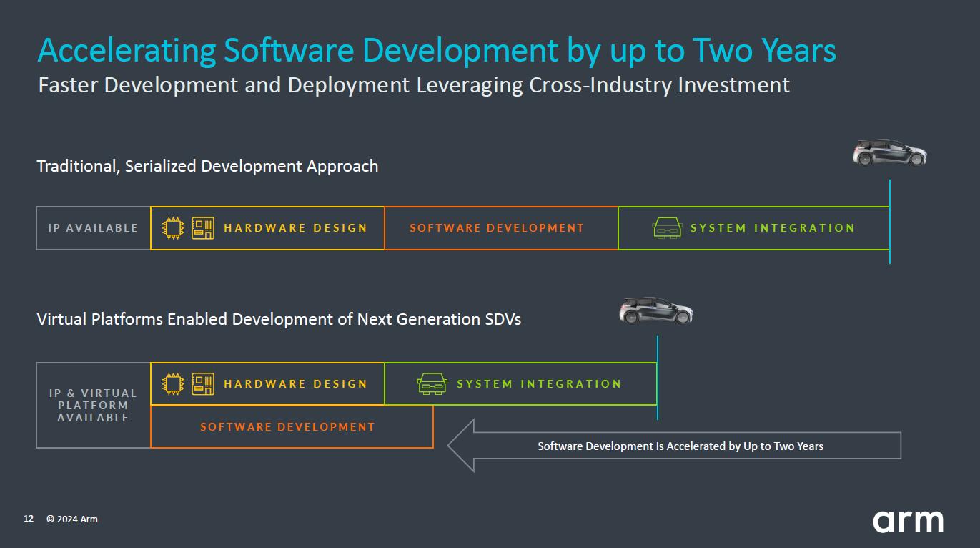Click the chip icon in virtual platform Hardware Design
This screenshot has width=980, height=548.
coord(173,384)
